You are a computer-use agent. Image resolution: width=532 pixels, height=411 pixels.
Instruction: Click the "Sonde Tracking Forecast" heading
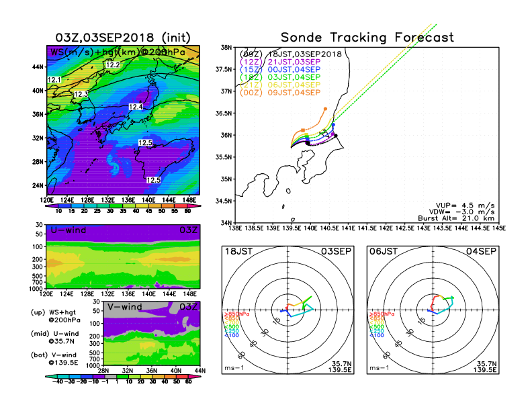(367, 37)
